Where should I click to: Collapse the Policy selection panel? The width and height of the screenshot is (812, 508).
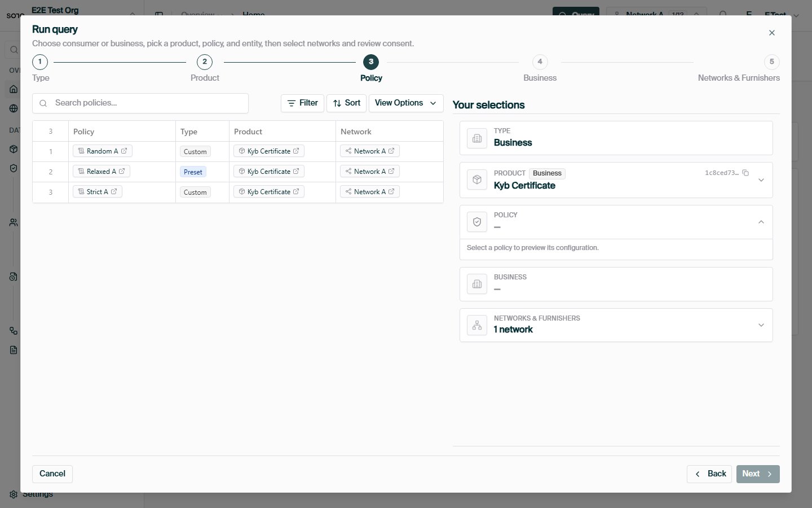(761, 222)
